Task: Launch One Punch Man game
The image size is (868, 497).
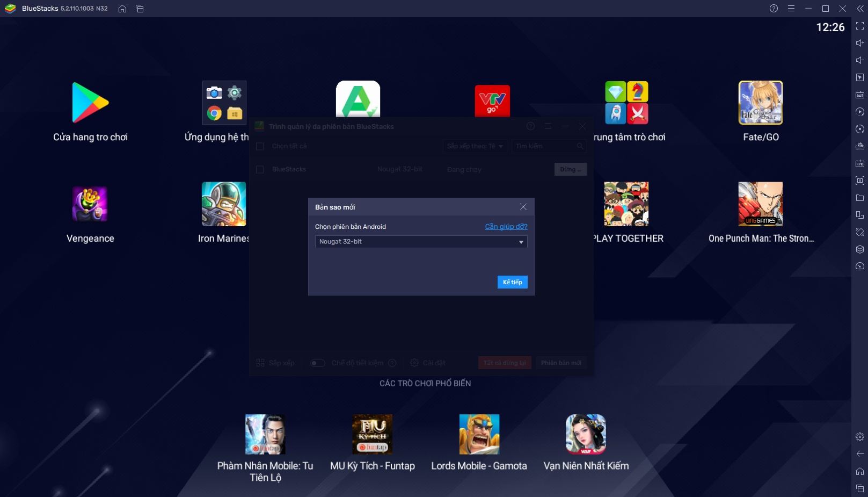Action: point(761,204)
